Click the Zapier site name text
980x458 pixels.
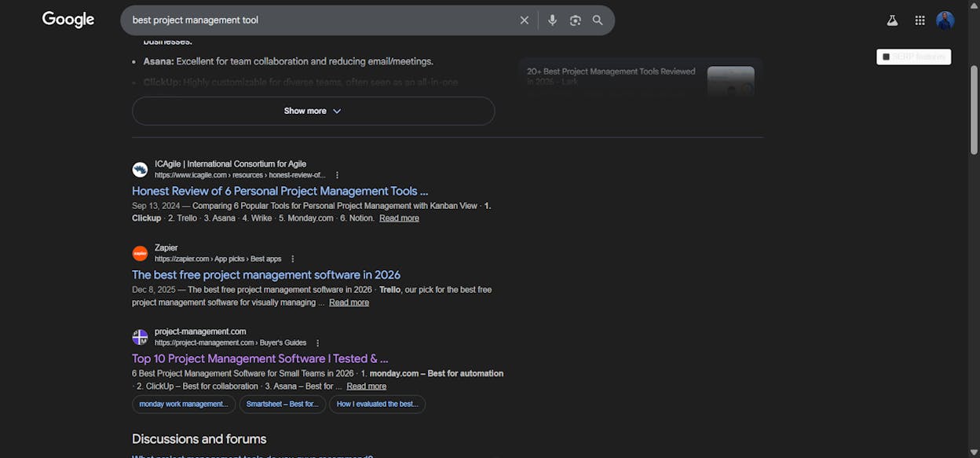(166, 248)
